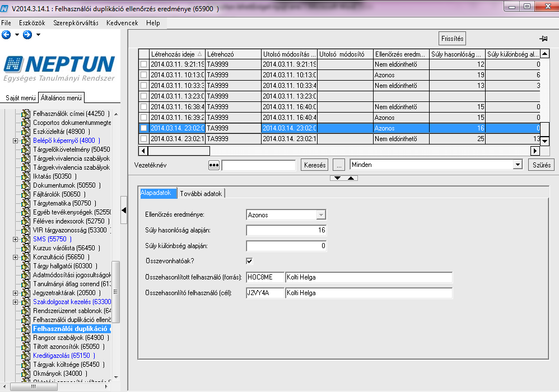Tick the checkbox of the 2014.03.14. 23:02:1 row

tap(144, 139)
